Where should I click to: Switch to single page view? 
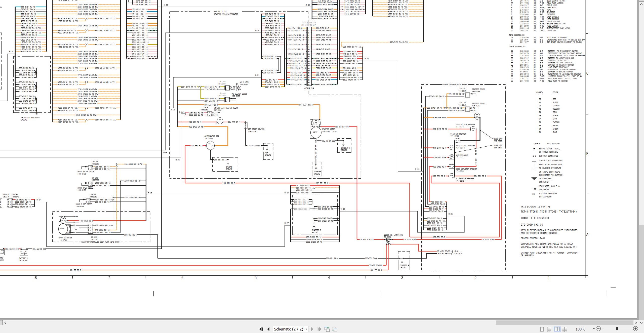point(542,329)
